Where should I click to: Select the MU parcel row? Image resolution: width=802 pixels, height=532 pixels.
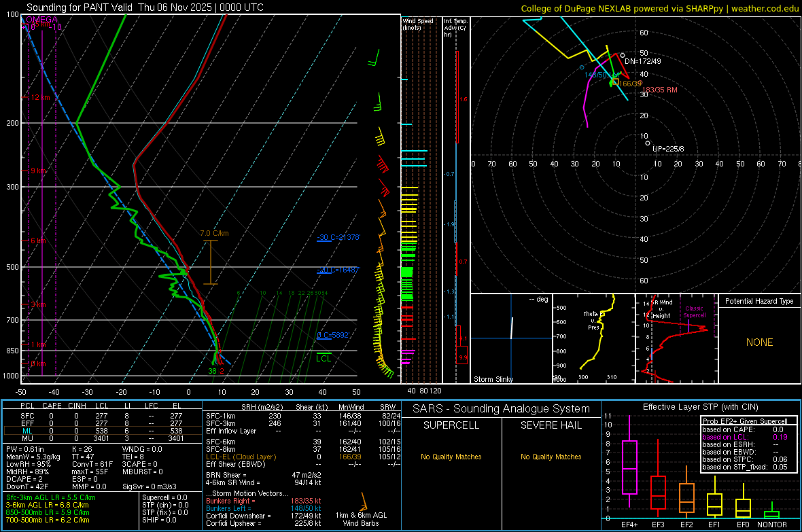pyautogui.click(x=27, y=438)
